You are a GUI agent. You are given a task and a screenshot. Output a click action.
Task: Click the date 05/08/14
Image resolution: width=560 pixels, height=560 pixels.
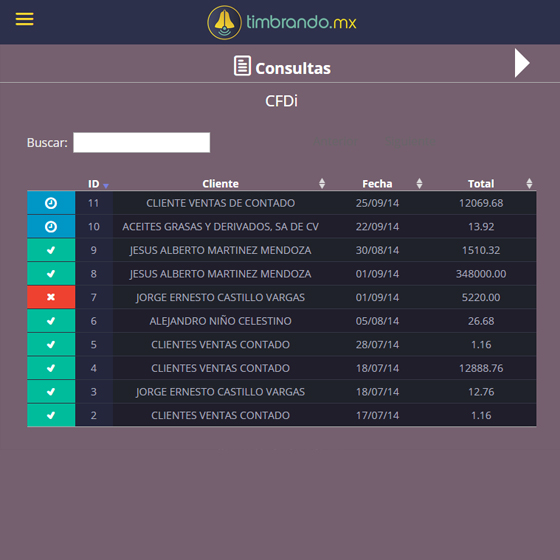pos(377,321)
